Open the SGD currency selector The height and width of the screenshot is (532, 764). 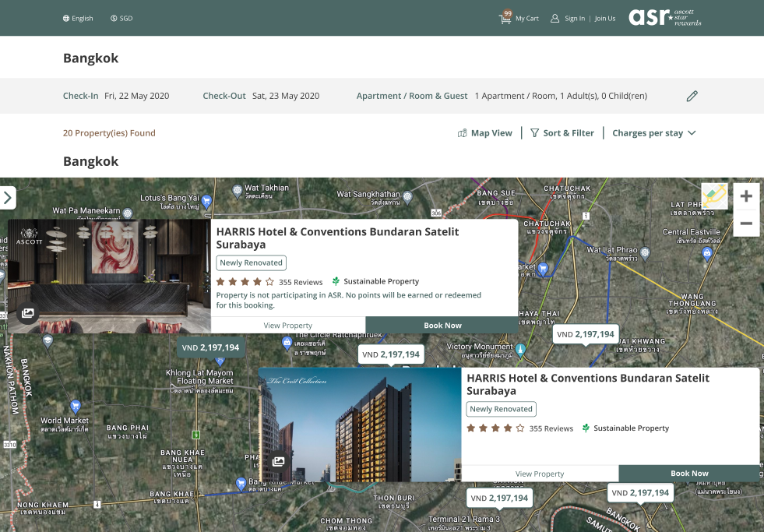click(121, 19)
